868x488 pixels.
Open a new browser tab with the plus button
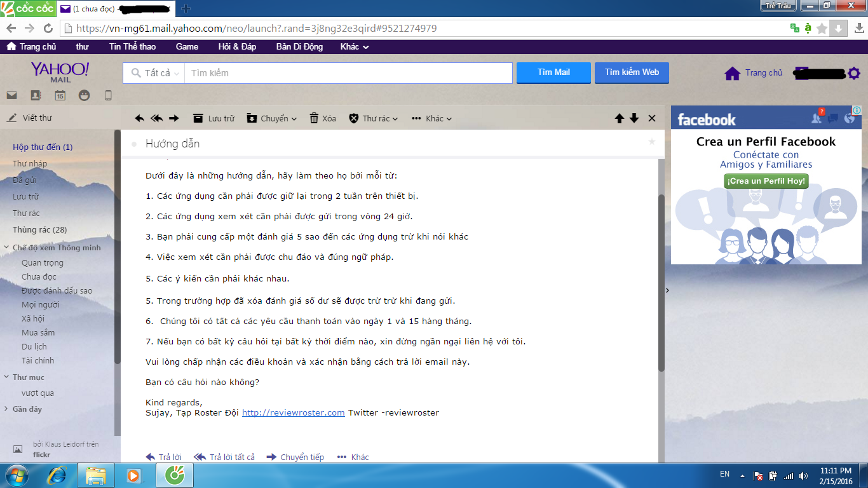pyautogui.click(x=186, y=9)
